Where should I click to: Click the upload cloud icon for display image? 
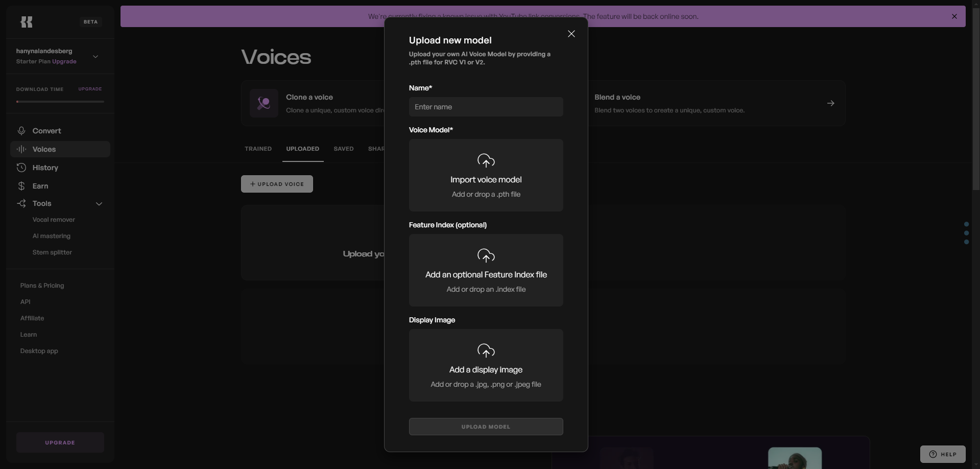click(x=486, y=351)
